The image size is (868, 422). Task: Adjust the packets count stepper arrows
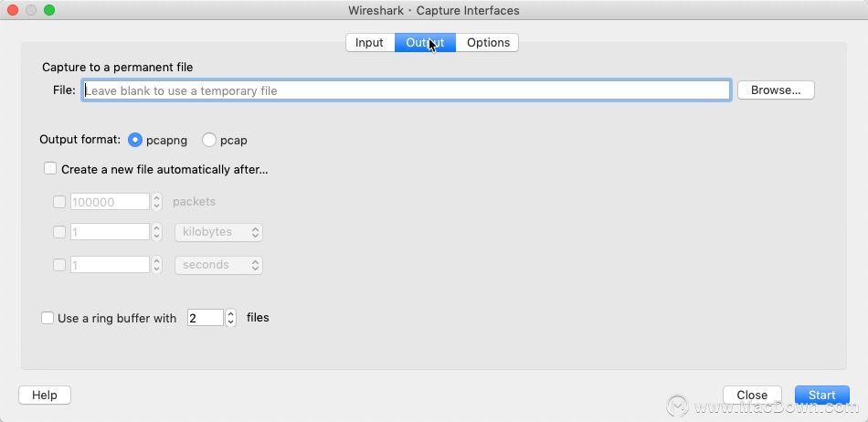pyautogui.click(x=156, y=202)
